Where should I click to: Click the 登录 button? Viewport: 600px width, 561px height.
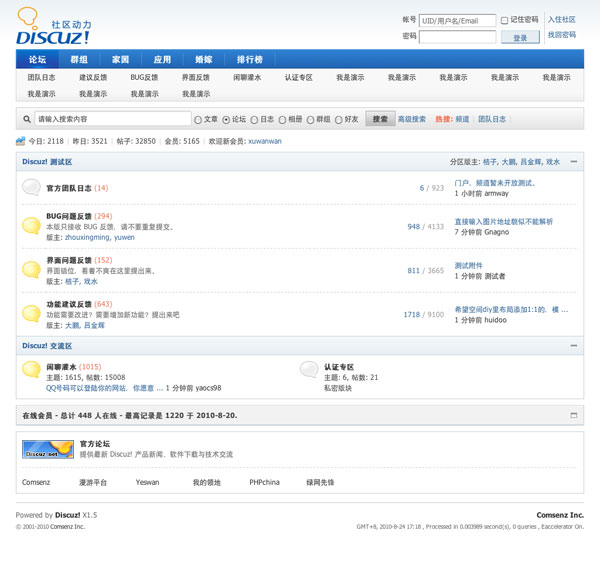point(519,37)
